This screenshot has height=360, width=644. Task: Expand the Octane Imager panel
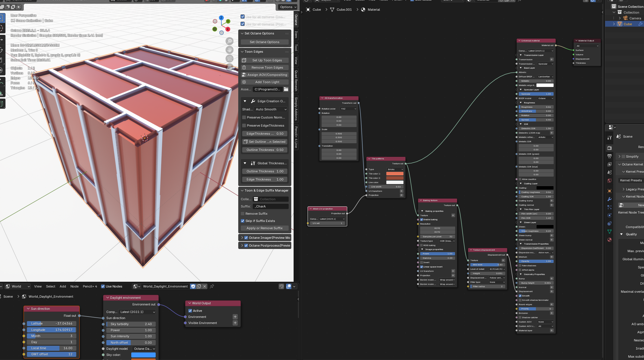pyautogui.click(x=242, y=238)
